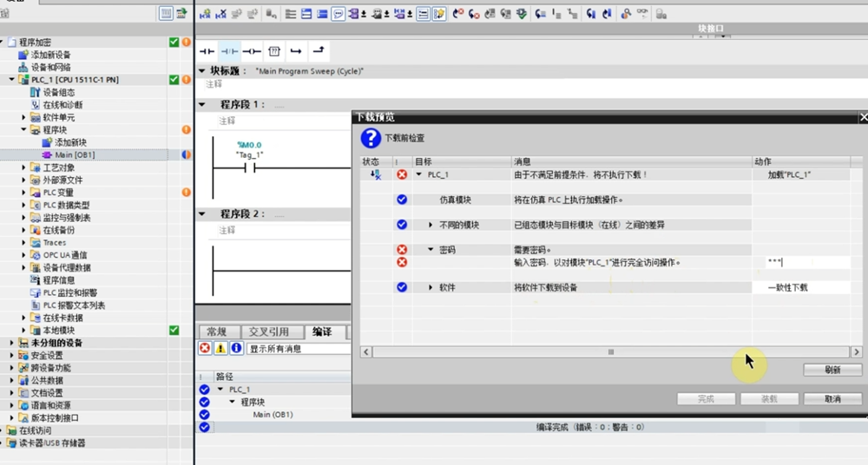Open 添加新设备 in project tree
This screenshot has width=868, height=465.
tap(50, 55)
